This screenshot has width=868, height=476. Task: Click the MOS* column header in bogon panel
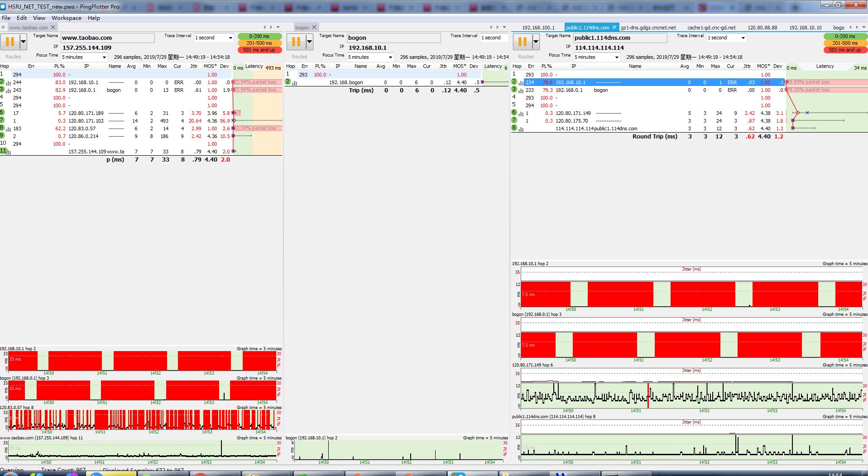pyautogui.click(x=460, y=67)
